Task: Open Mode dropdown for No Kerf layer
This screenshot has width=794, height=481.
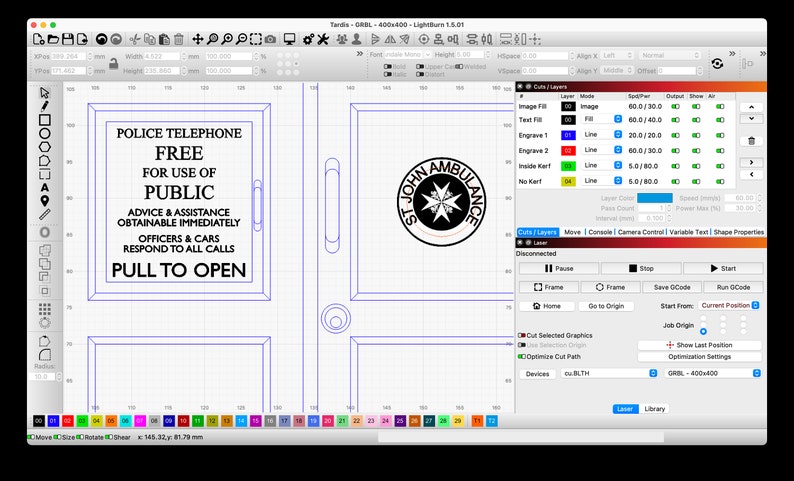Action: pyautogui.click(x=602, y=180)
